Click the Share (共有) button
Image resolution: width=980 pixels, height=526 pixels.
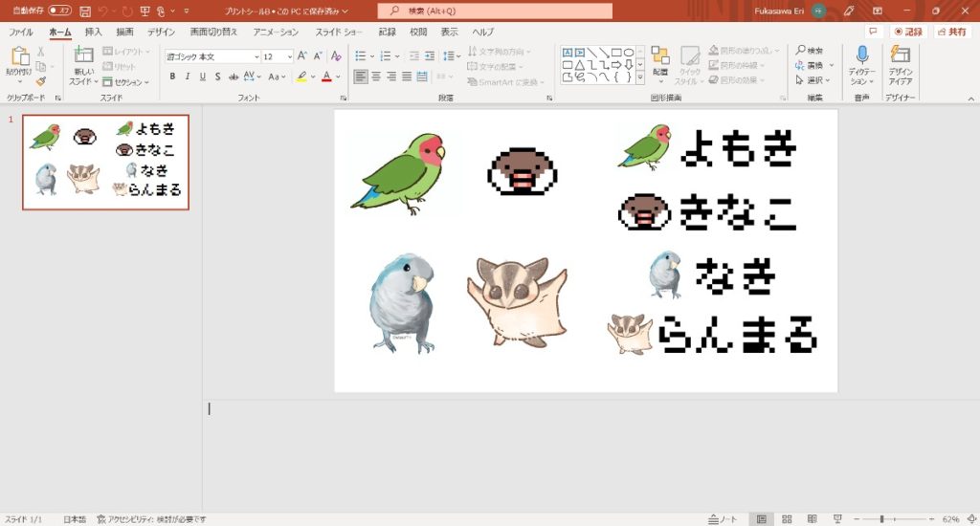point(953,32)
